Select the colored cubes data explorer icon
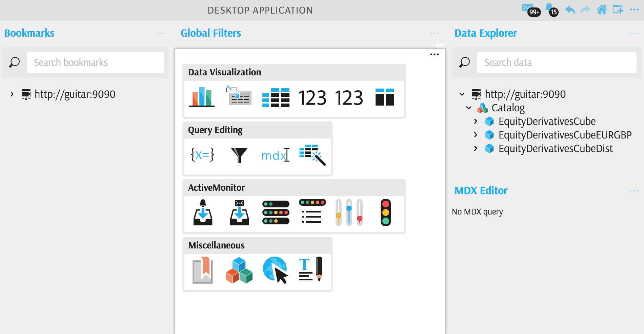Viewport: 644px width, 334px height. click(x=239, y=270)
